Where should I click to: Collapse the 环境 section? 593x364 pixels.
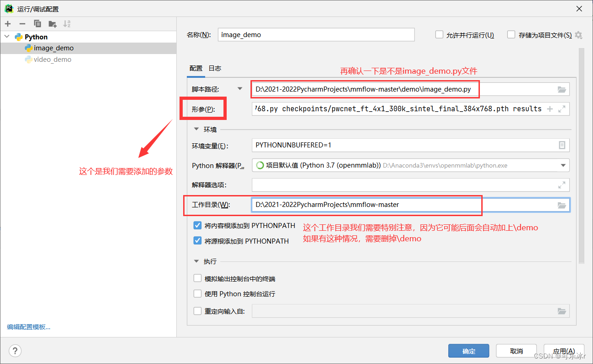pos(196,129)
